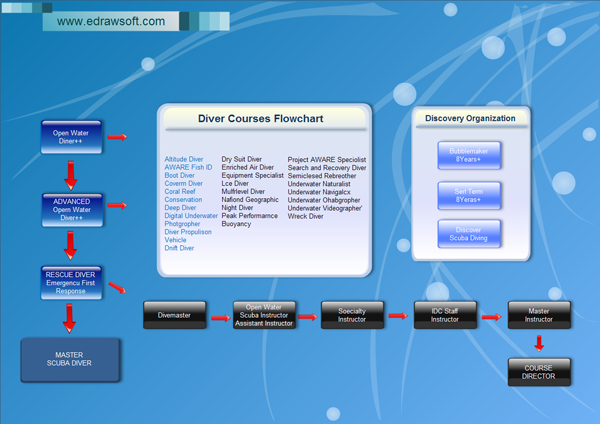Click the red arrow right of ADVANCED Open Water
The width and height of the screenshot is (600, 424).
[117, 205]
